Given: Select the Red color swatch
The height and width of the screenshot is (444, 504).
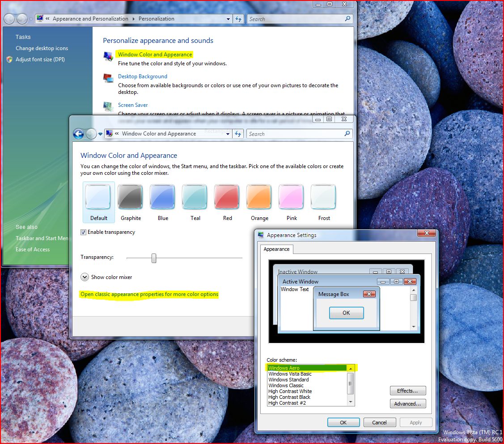Looking at the screenshot, I should (227, 203).
